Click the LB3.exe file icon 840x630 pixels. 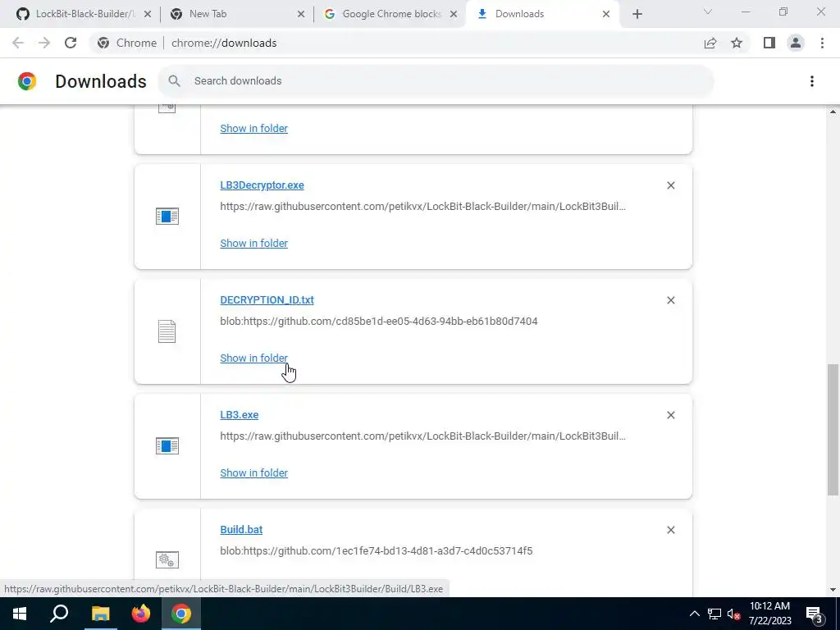click(167, 445)
